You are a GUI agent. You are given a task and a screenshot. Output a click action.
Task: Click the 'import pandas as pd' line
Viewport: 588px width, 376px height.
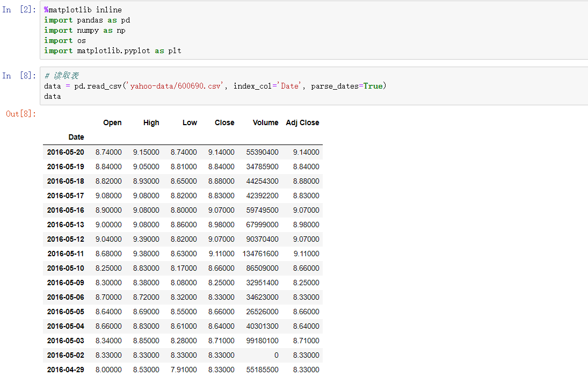click(87, 20)
